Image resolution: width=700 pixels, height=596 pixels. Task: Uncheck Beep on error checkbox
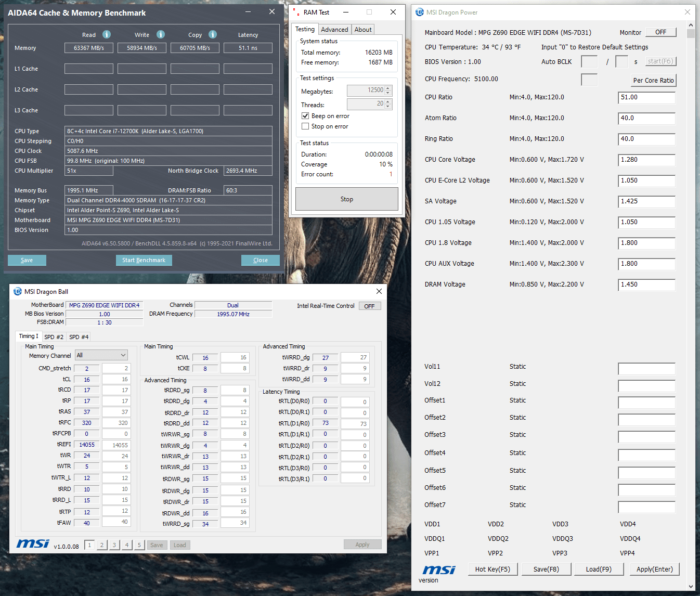pyautogui.click(x=305, y=116)
